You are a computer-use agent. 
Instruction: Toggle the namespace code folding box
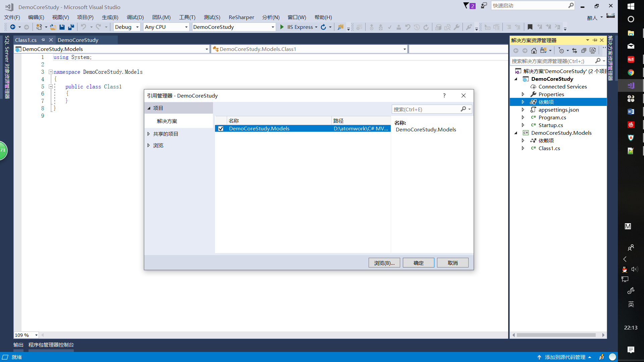[51, 72]
